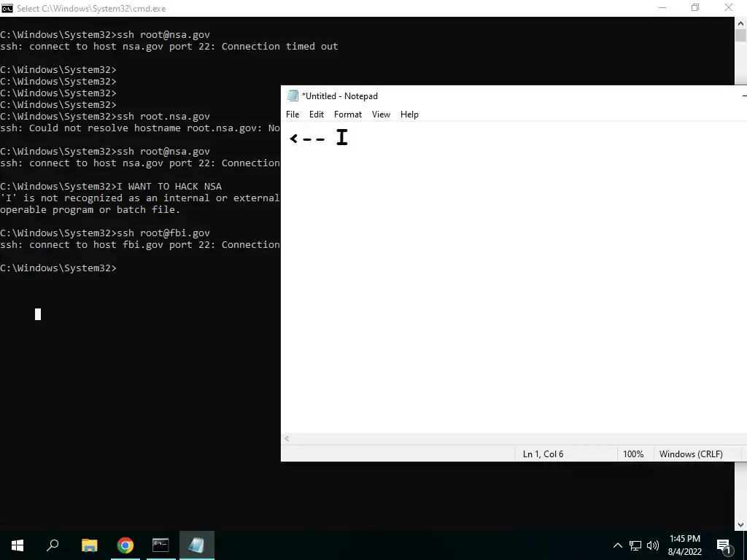The height and width of the screenshot is (560, 747).
Task: Click 'operable program or batch file.' text
Action: [x=90, y=209]
